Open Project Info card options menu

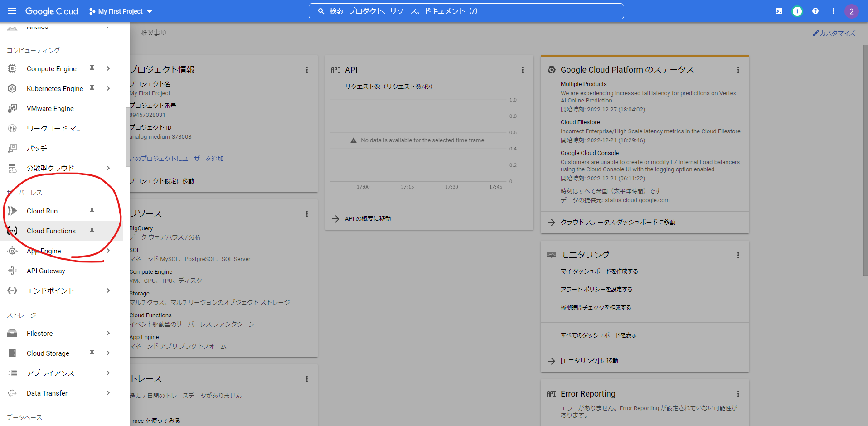tap(307, 70)
